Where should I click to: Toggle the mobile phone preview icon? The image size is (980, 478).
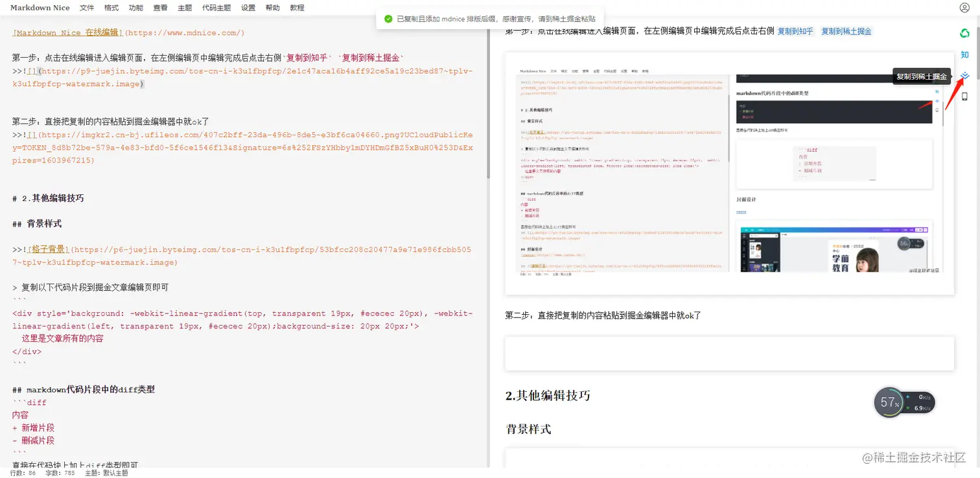(x=964, y=97)
